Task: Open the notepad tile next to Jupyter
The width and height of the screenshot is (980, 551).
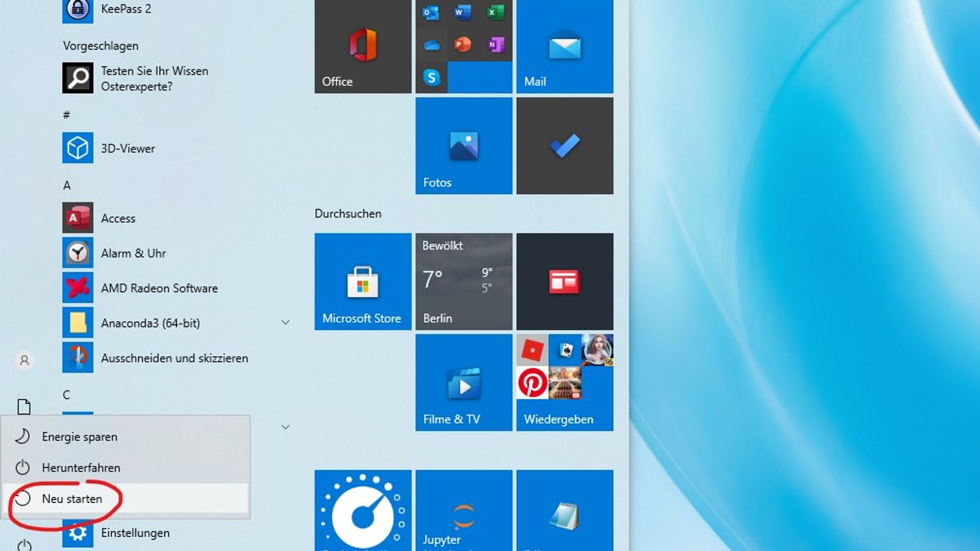Action: click(x=565, y=511)
